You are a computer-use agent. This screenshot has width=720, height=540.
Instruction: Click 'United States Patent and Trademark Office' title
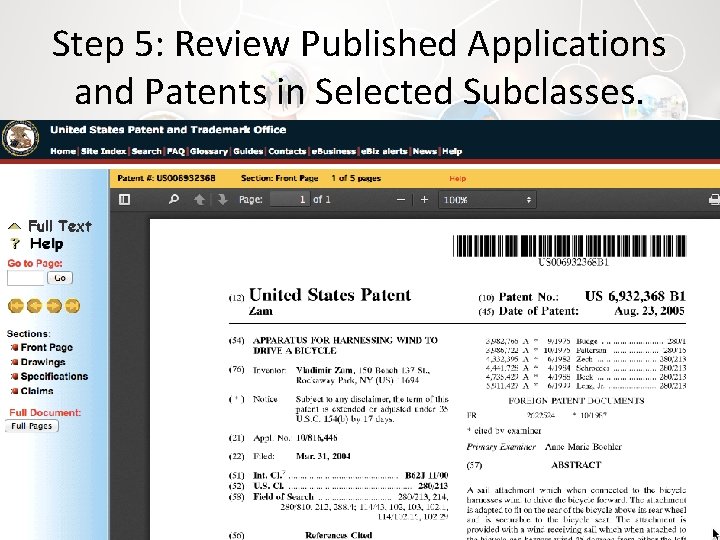pyautogui.click(x=168, y=130)
